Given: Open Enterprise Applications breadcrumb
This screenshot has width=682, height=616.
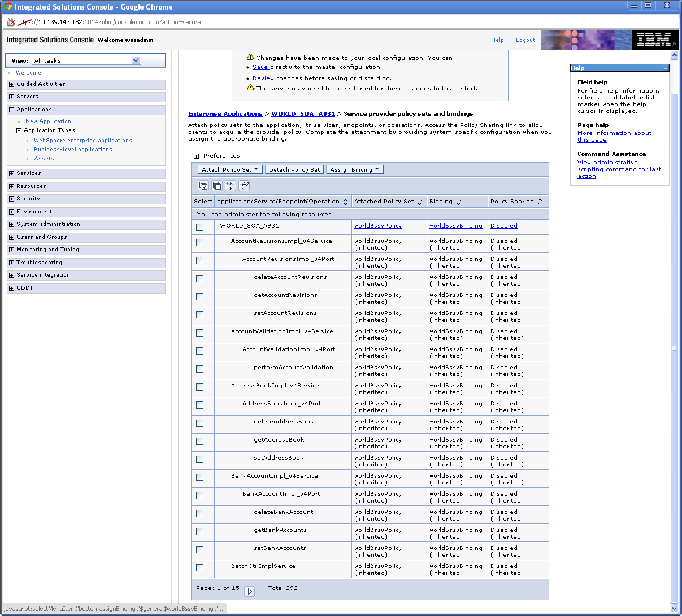Looking at the screenshot, I should click(225, 114).
